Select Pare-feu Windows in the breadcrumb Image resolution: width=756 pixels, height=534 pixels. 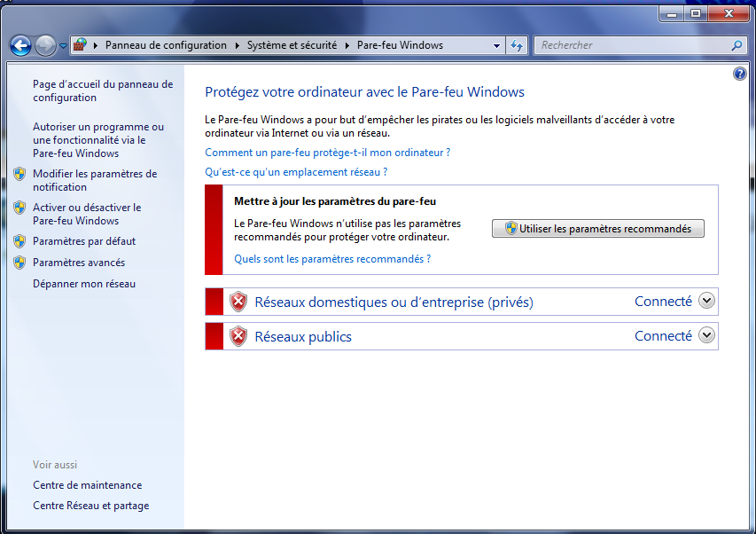click(400, 45)
